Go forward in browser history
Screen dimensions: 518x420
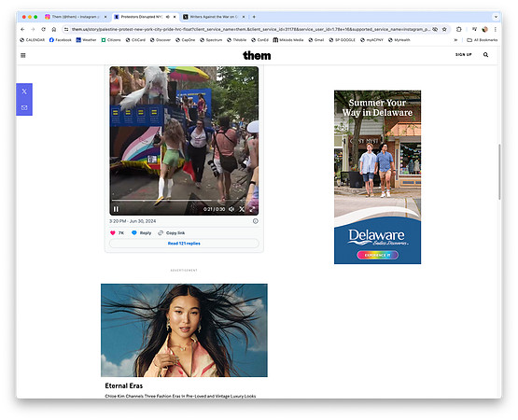33,30
